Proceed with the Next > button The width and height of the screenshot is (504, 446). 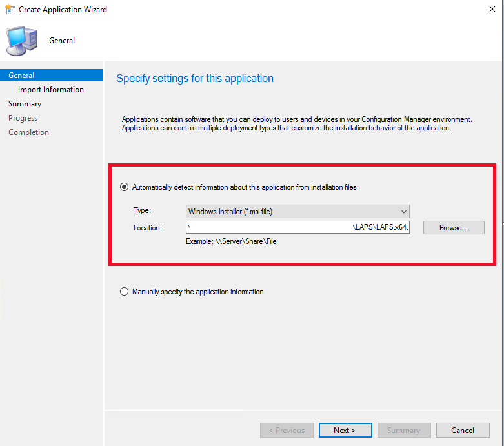pyautogui.click(x=344, y=431)
